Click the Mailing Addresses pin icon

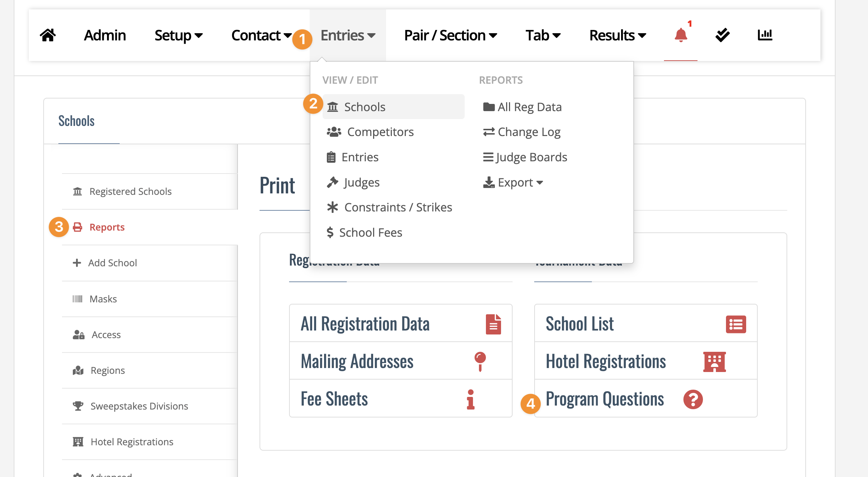pos(480,362)
